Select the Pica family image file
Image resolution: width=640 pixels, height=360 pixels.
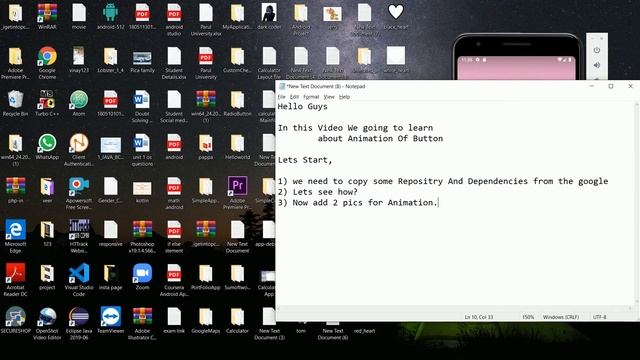(x=142, y=60)
